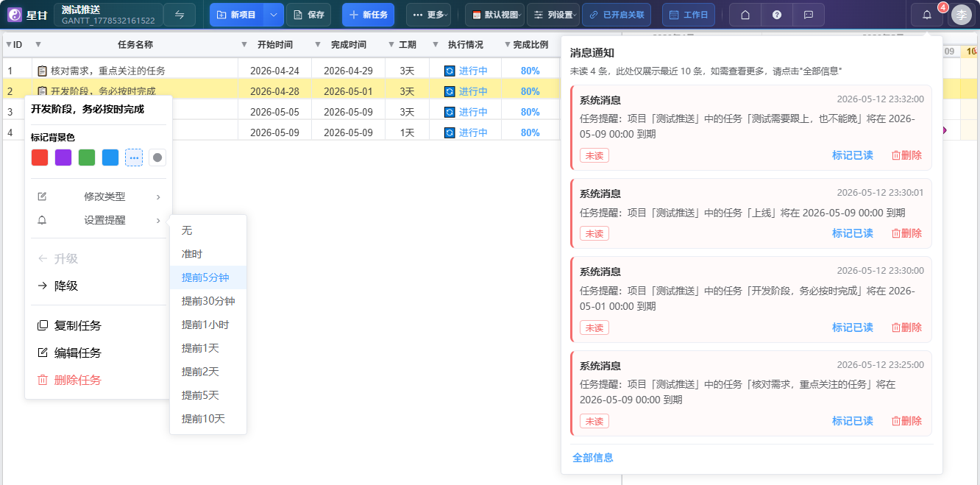The image size is (980, 485).
Task: Choose 准时 reminder option
Action: point(208,254)
